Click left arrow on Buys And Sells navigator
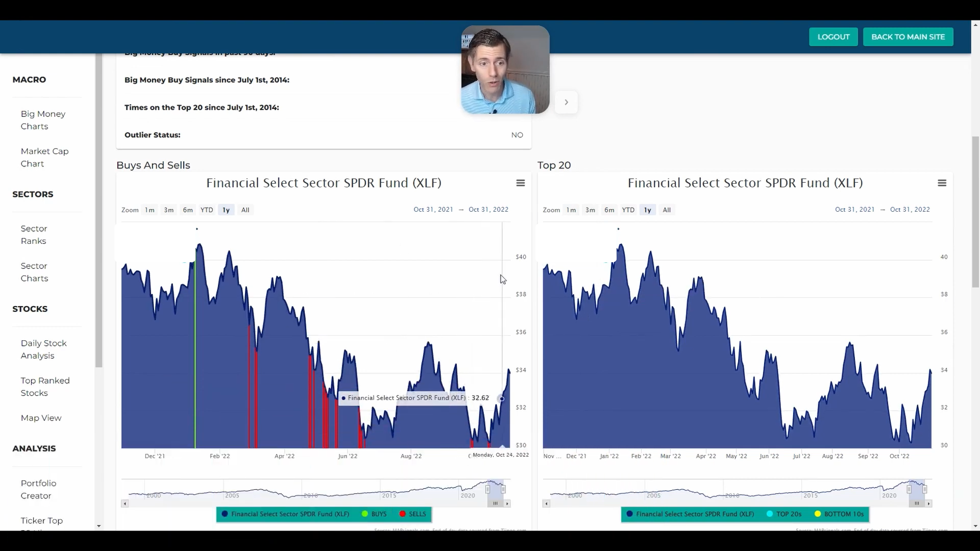Viewport: 980px width, 551px height. pos(125,504)
